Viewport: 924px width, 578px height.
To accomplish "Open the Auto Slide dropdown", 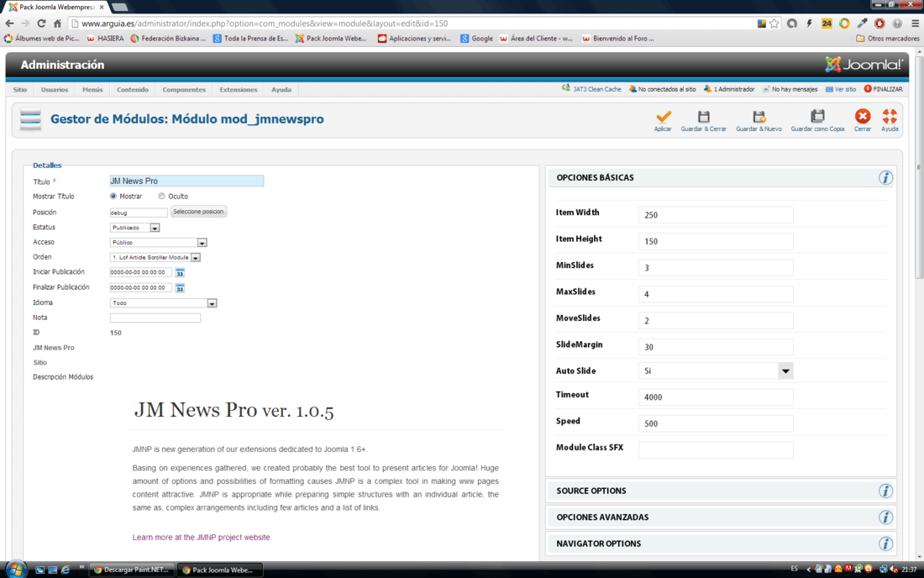I will [716, 371].
